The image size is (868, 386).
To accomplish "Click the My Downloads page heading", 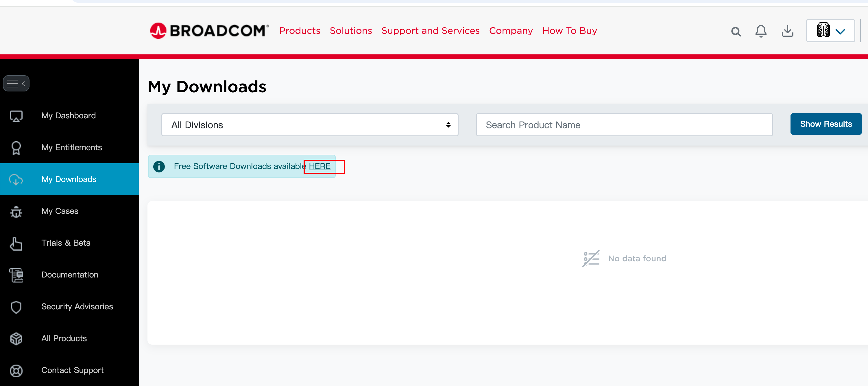I will 207,87.
